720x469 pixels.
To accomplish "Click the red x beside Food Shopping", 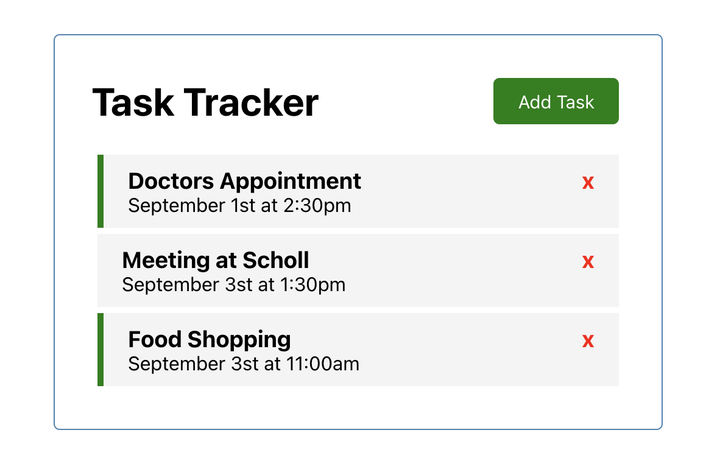I will 588,341.
